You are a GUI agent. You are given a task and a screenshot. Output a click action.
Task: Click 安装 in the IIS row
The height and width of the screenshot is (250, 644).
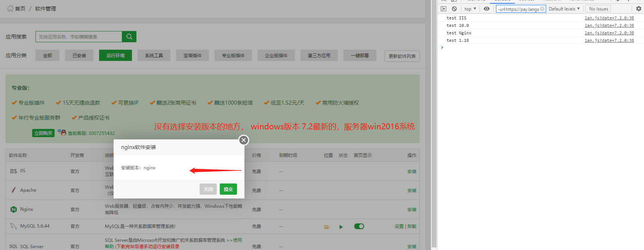click(412, 171)
